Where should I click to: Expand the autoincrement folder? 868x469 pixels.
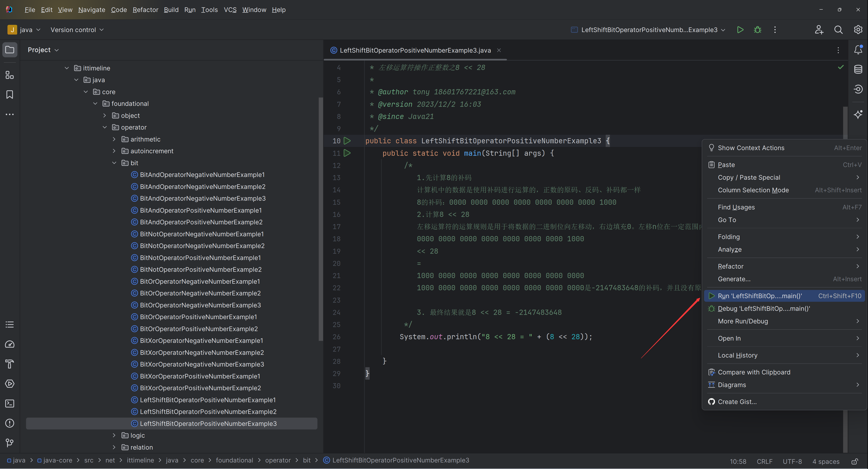point(114,151)
